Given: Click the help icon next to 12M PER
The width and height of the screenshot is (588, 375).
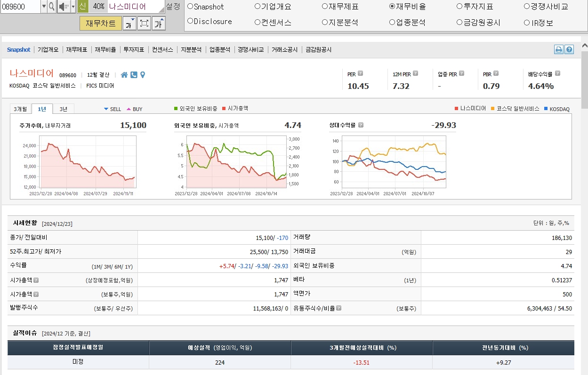Looking at the screenshot, I should pos(416,73).
